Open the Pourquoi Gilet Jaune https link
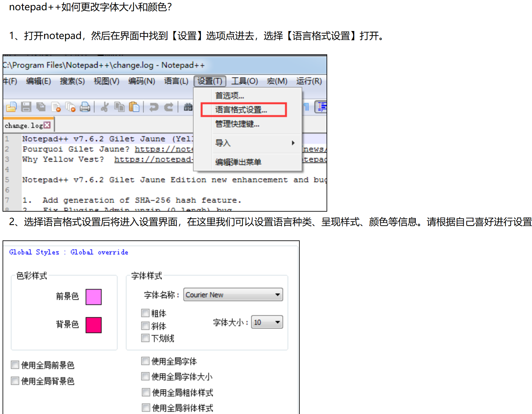532x414 pixels. pyautogui.click(x=164, y=149)
